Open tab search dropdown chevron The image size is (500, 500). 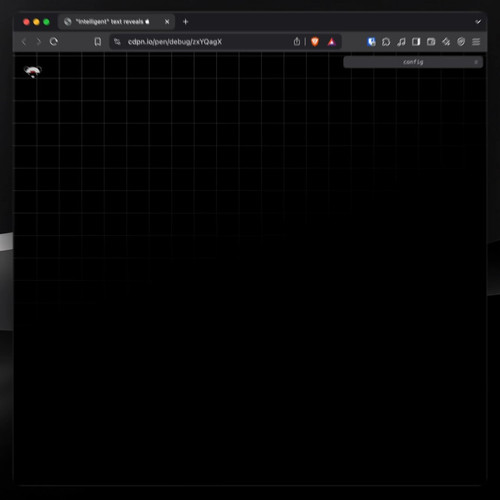[x=478, y=22]
